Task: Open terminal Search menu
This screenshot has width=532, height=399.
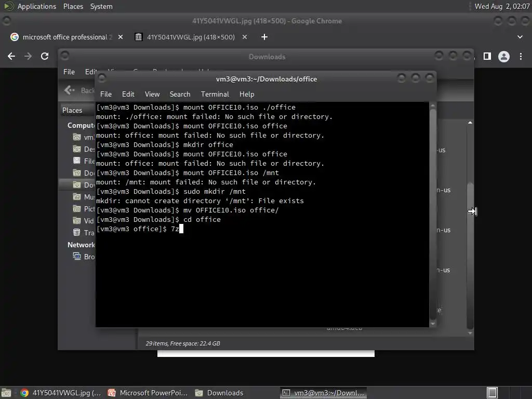Action: pyautogui.click(x=180, y=95)
